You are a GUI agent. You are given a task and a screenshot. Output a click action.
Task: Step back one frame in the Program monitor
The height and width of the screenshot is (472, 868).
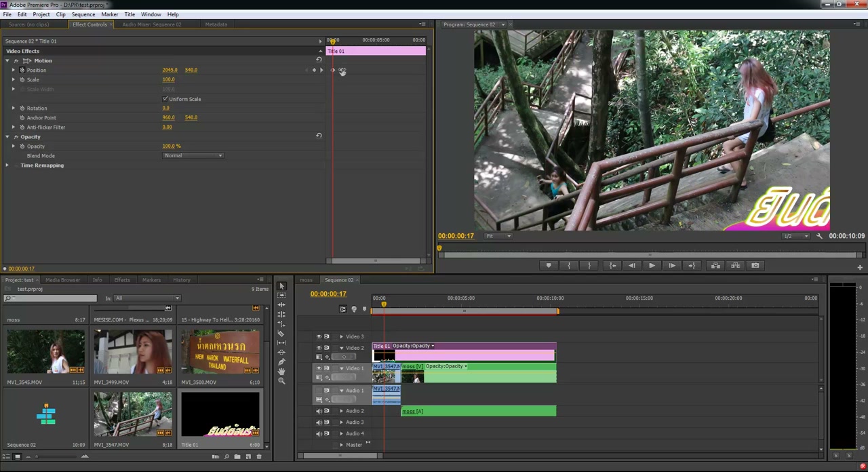632,266
